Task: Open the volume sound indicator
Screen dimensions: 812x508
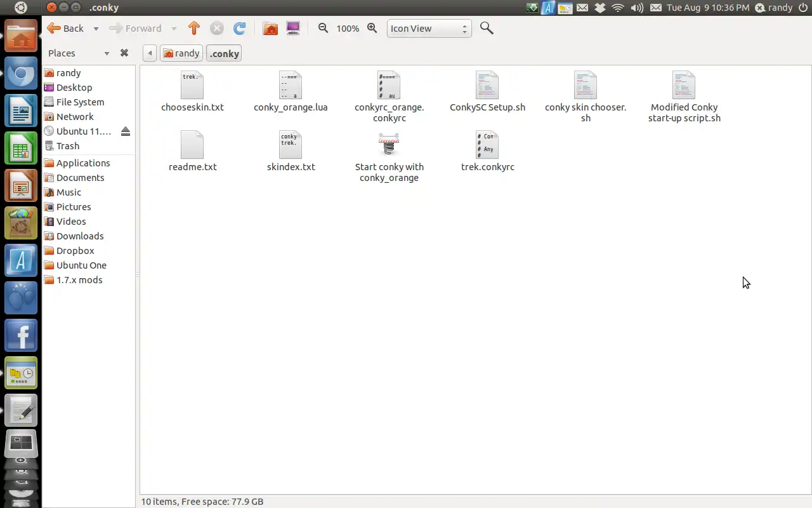Action: tap(637, 8)
